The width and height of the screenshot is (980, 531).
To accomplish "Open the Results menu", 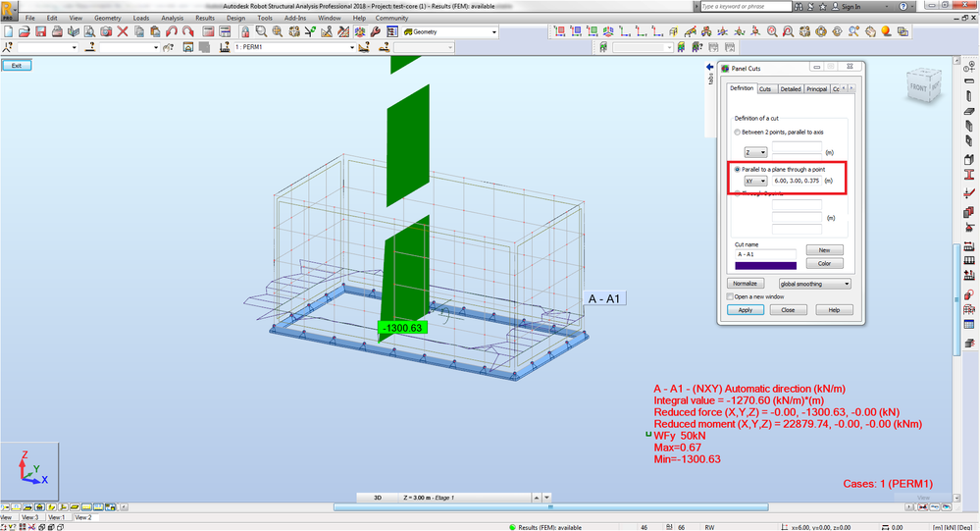I will (x=205, y=18).
